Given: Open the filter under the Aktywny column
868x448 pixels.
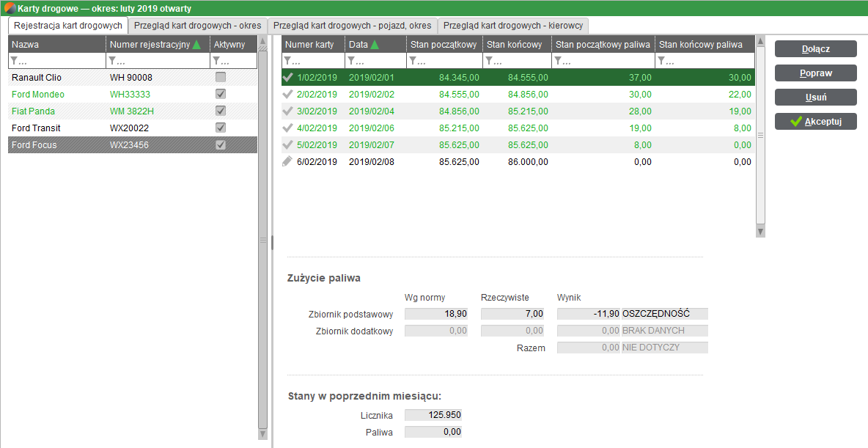Looking at the screenshot, I should click(x=218, y=61).
